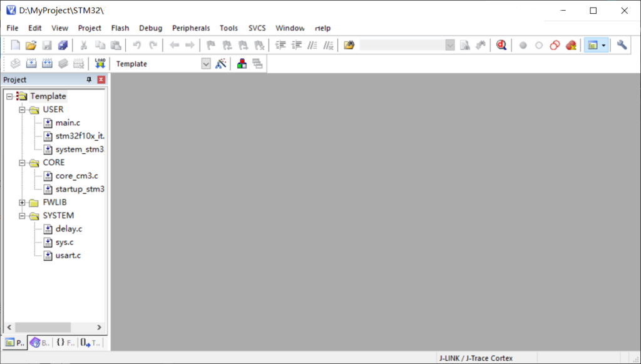Image resolution: width=641 pixels, height=364 pixels.
Task: Rebuild all target files icon
Action: tap(48, 63)
